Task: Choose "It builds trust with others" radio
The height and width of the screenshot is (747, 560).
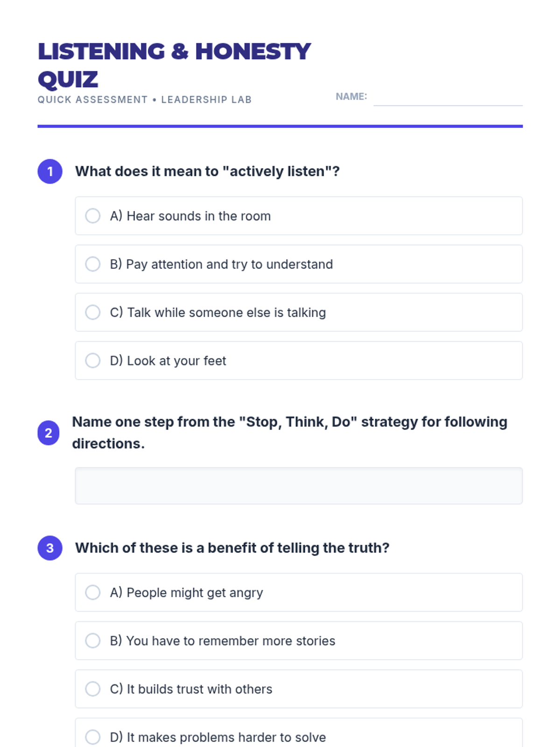Action: click(93, 689)
